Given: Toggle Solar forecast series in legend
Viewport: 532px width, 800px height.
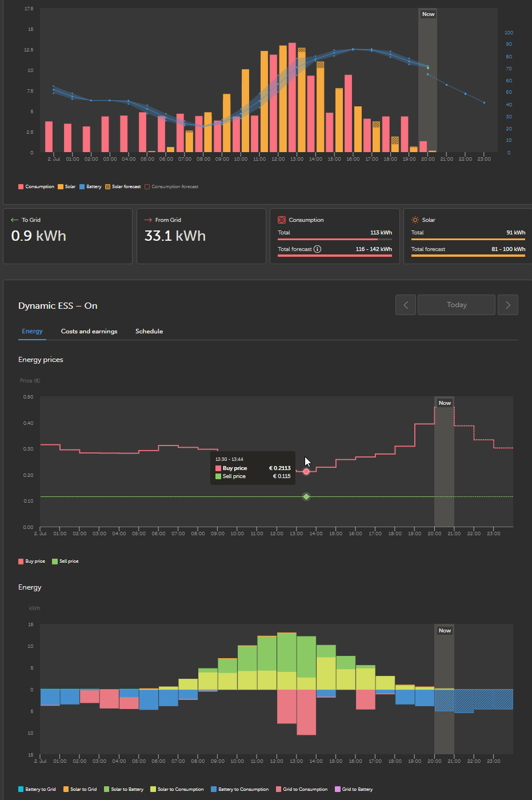Looking at the screenshot, I should tap(123, 186).
